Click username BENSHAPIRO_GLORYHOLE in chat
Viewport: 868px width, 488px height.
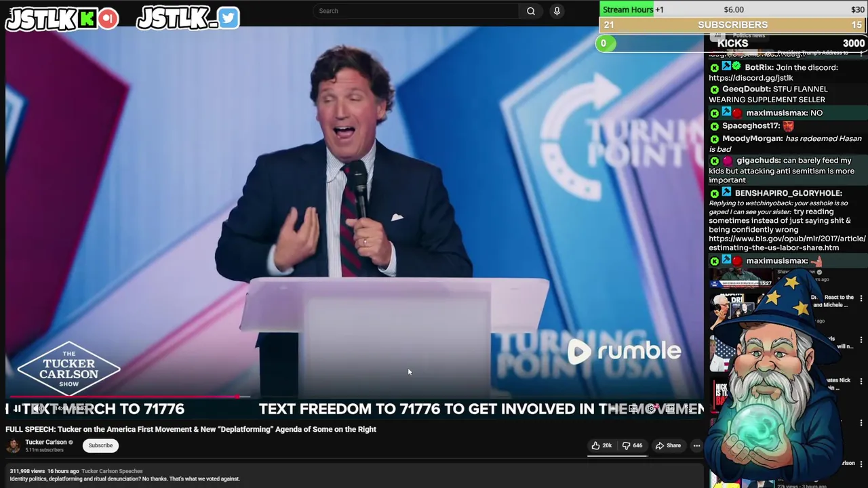(788, 193)
